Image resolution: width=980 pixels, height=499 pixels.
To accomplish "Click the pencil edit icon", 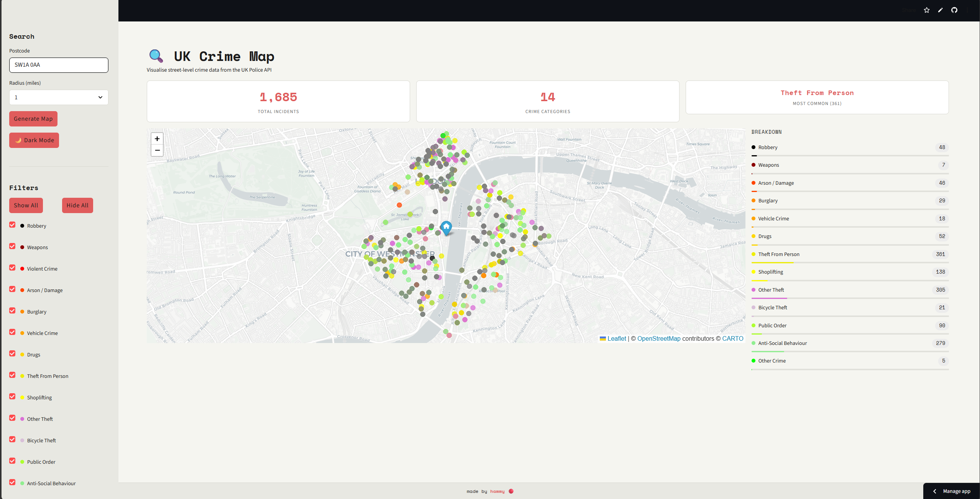I will [940, 10].
